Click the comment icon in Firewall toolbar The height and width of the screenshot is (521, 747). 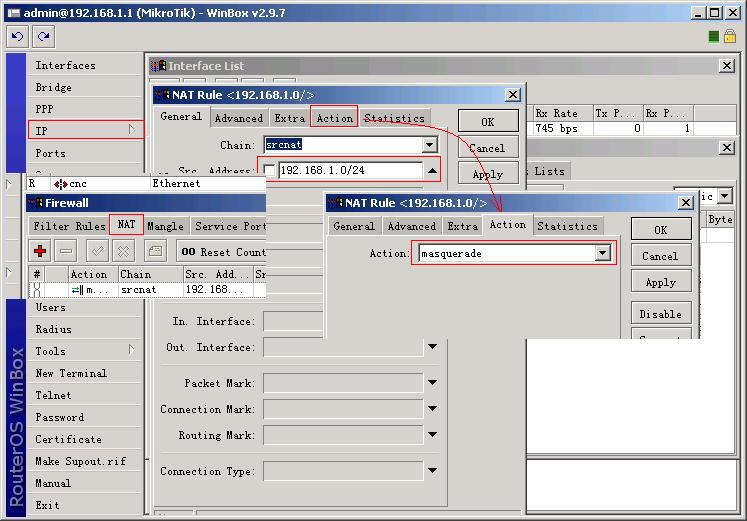[155, 251]
